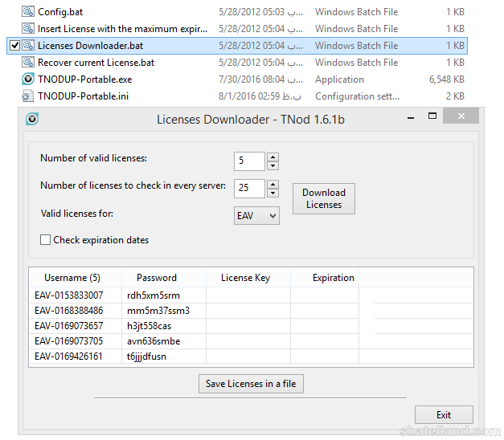This screenshot has width=504, height=440.
Task: Close the Licenses Downloader window
Action: (461, 116)
